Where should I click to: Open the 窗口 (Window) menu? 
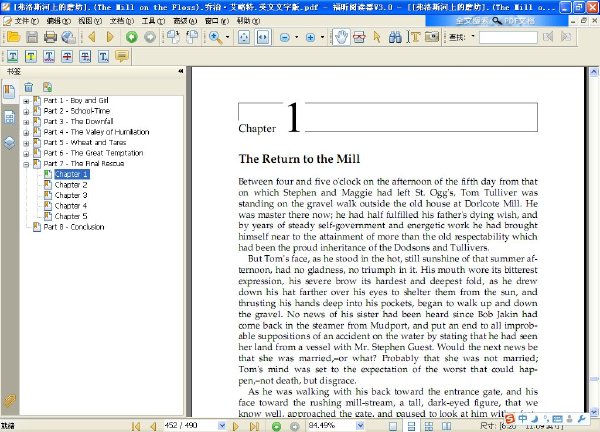[217, 21]
